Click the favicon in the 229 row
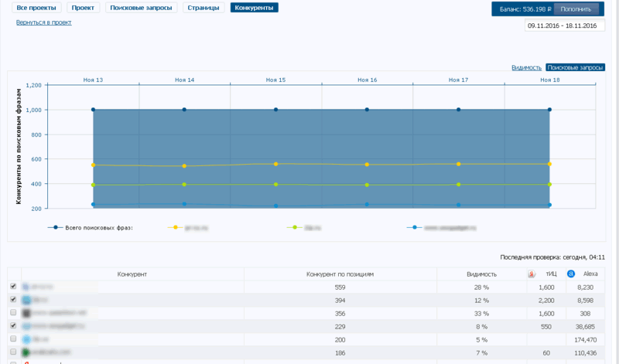 [26, 326]
